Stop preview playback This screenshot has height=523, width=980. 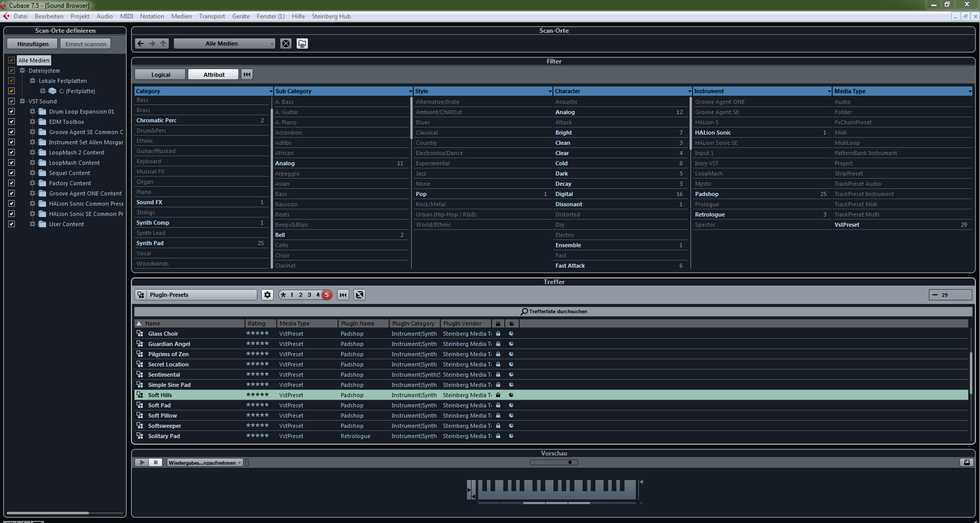[156, 463]
